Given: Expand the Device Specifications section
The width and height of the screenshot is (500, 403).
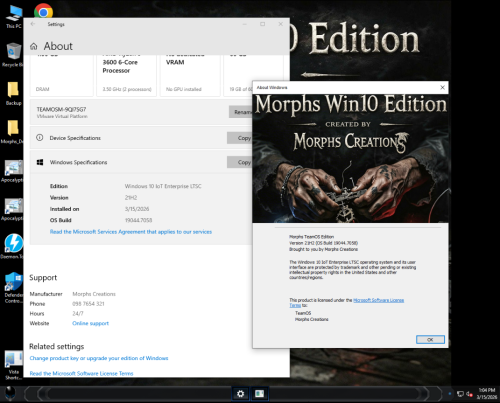Looking at the screenshot, I should pos(140,138).
